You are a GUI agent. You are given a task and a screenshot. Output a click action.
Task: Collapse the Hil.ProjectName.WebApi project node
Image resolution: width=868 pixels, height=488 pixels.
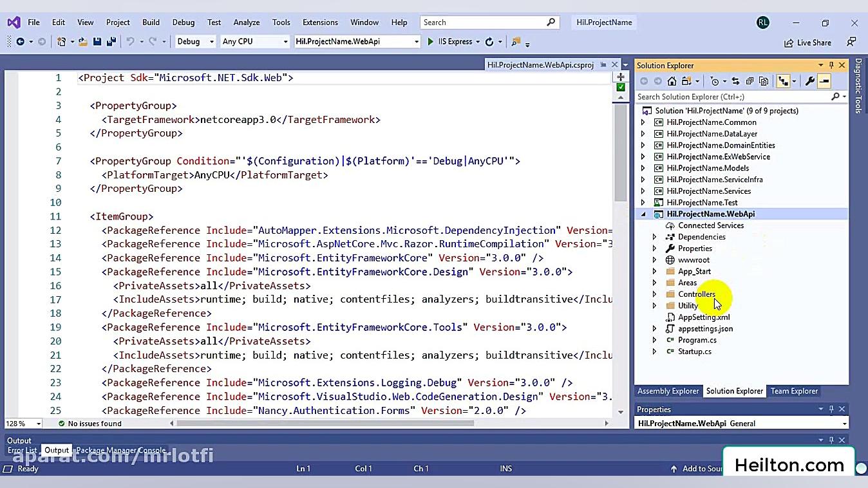pyautogui.click(x=643, y=214)
